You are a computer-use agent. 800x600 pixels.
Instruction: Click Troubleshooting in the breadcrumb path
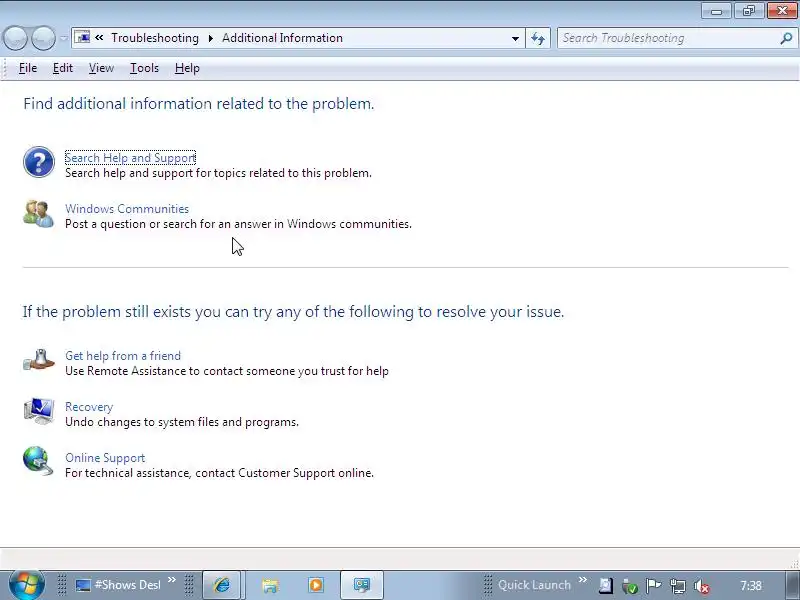pos(155,38)
